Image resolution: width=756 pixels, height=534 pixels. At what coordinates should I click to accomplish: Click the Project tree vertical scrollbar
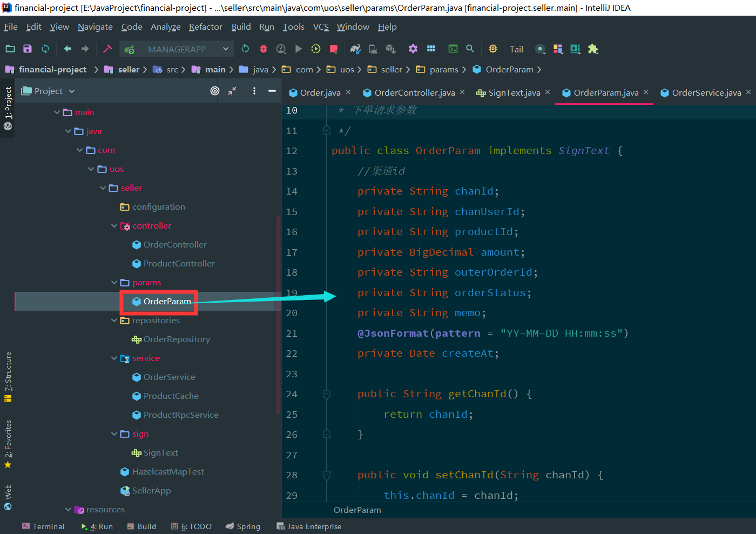click(x=278, y=313)
